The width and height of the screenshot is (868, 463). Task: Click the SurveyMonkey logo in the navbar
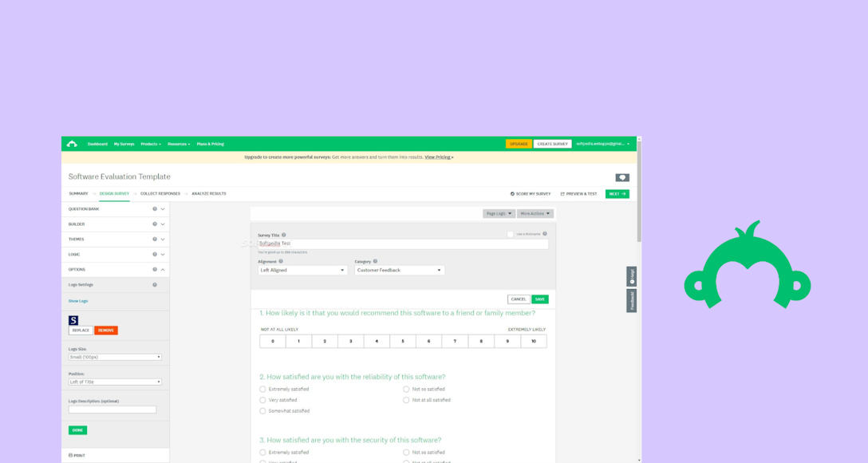tap(73, 144)
